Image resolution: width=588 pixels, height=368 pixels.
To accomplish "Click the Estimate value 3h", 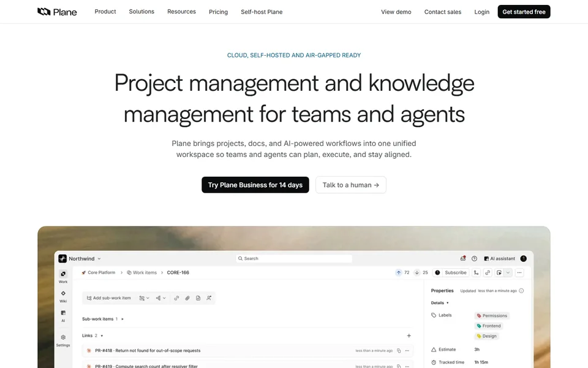I will tap(477, 350).
